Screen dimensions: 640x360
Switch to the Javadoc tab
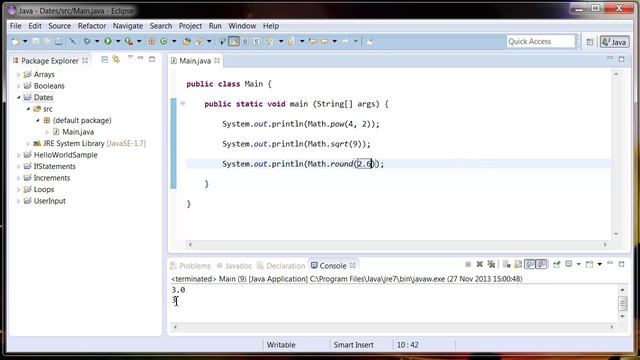tap(234, 266)
